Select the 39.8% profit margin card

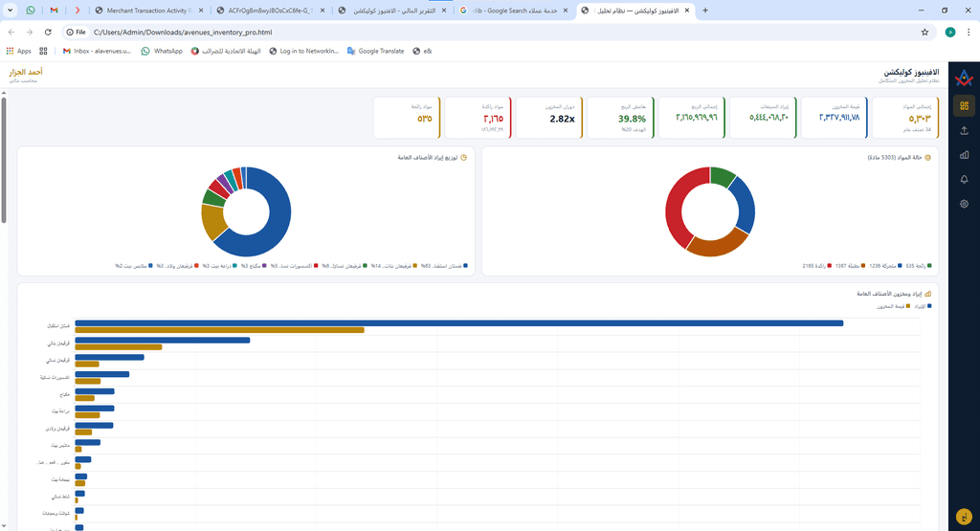620,118
